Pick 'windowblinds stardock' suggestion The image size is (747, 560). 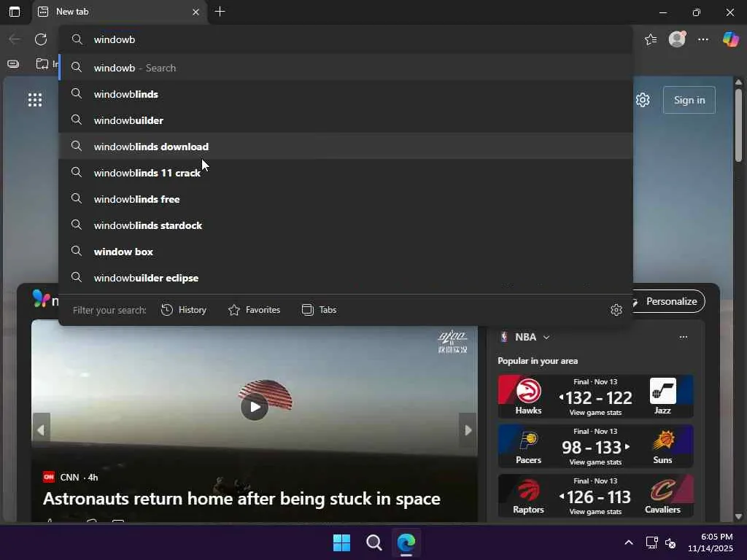pos(346,225)
